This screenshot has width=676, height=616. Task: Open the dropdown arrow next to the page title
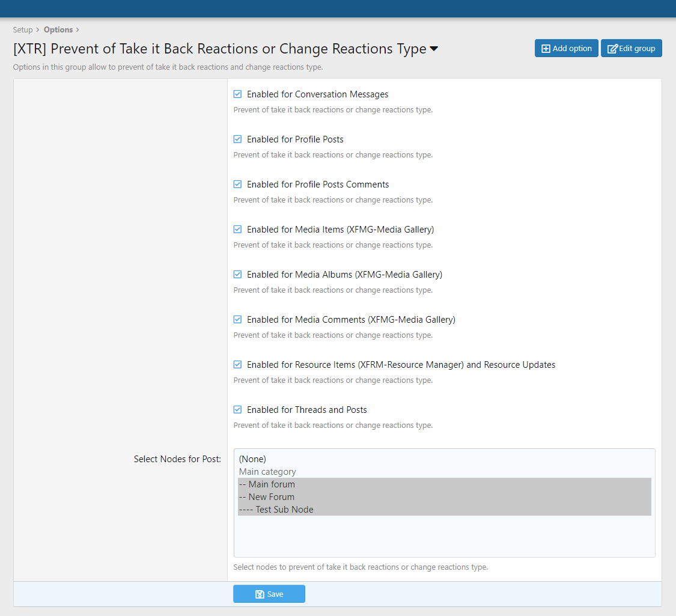tap(434, 49)
